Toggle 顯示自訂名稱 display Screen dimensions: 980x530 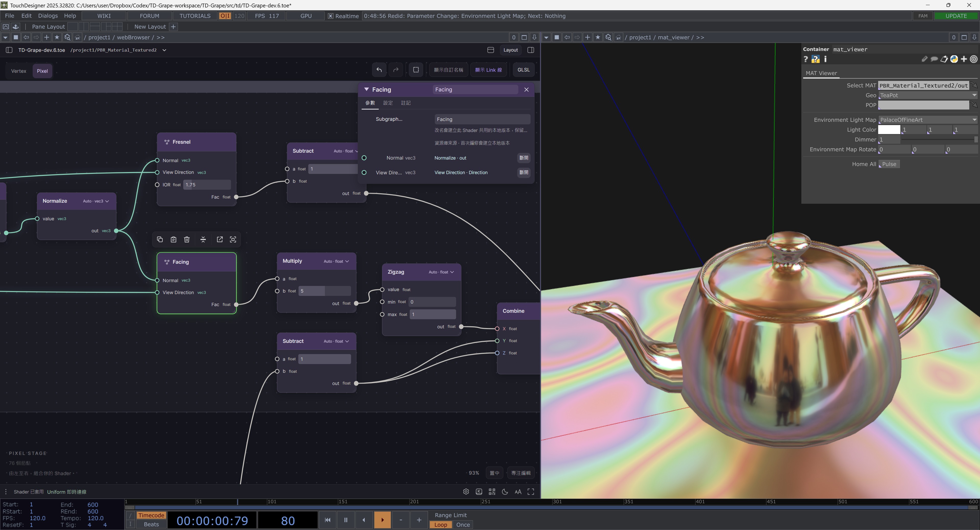[x=449, y=70]
